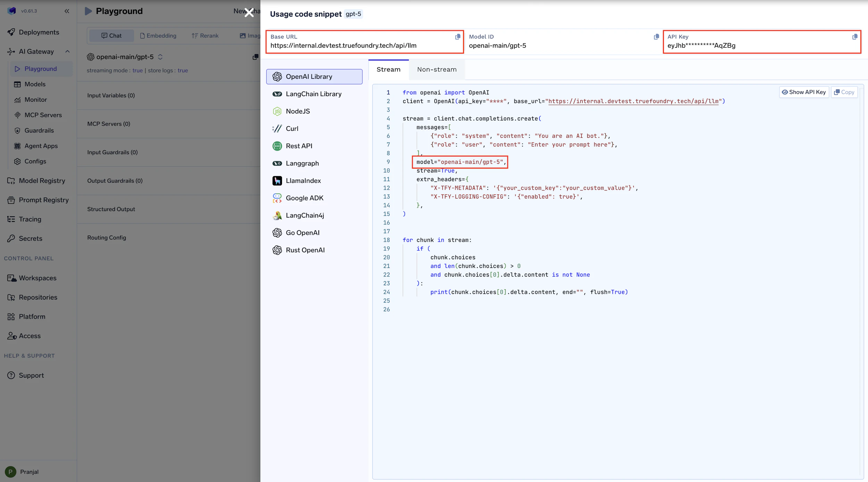
Task: Collapse the AI Gateway section
Action: tap(67, 51)
